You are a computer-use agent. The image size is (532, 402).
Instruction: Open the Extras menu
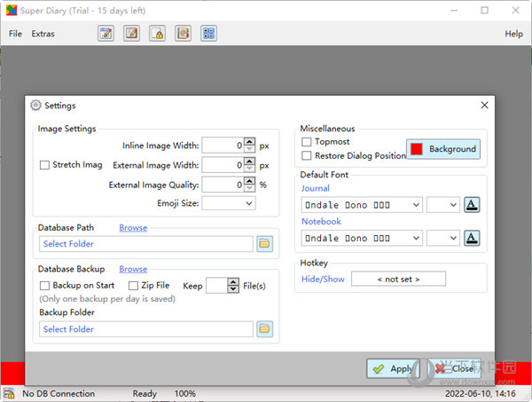43,34
